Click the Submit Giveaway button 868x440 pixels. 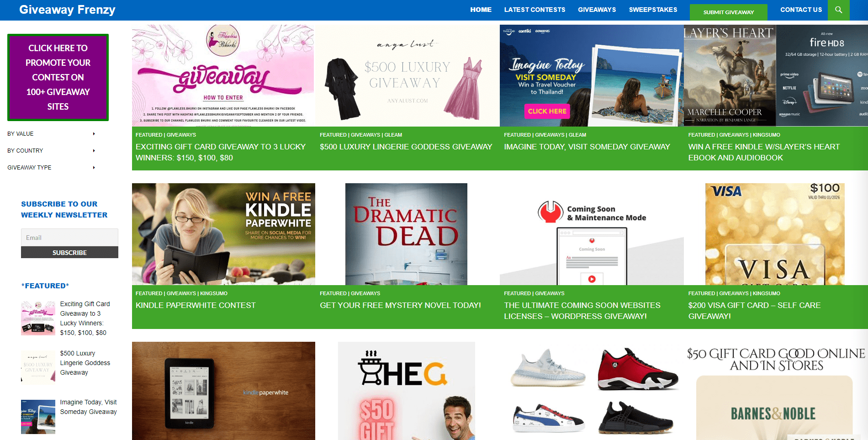point(729,12)
